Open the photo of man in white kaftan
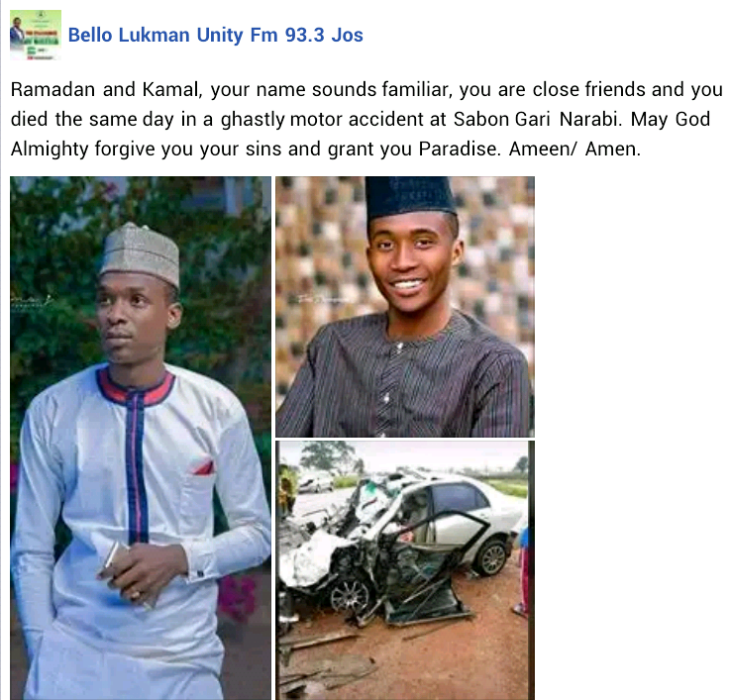Viewport: 730px width, 700px height. (x=140, y=438)
